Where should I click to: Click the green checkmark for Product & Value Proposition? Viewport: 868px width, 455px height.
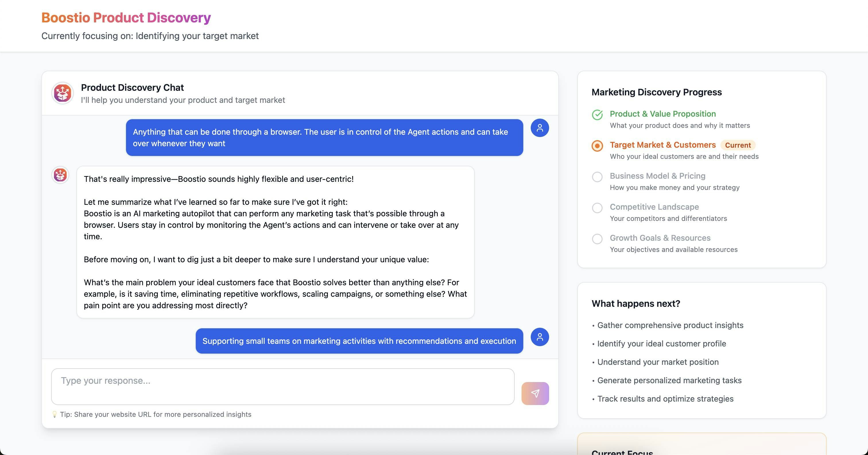pyautogui.click(x=597, y=115)
